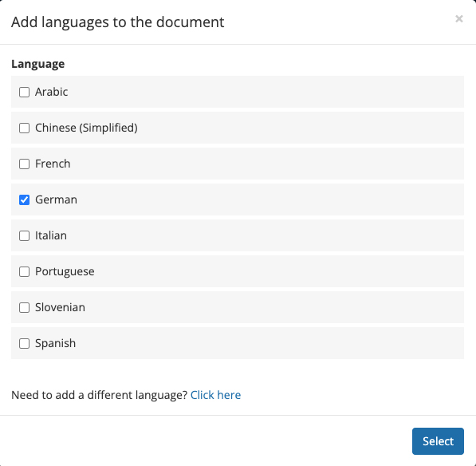
Task: Click the German label text
Action: tap(56, 199)
